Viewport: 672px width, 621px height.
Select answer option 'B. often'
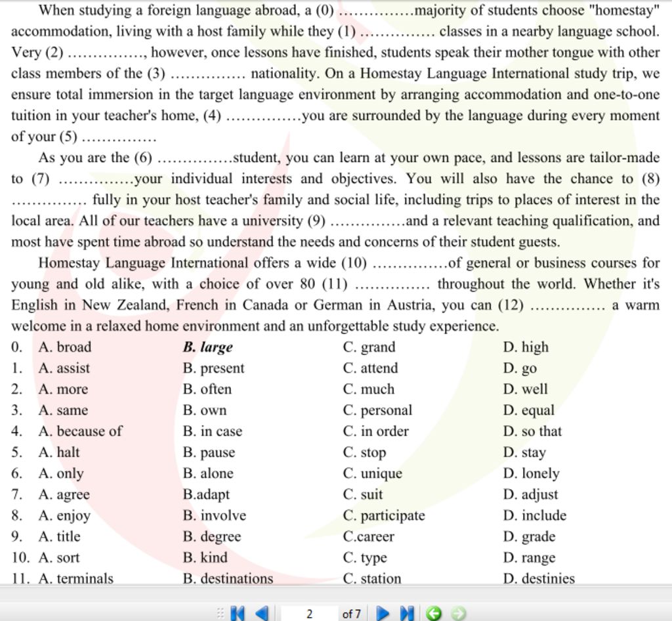click(207, 389)
